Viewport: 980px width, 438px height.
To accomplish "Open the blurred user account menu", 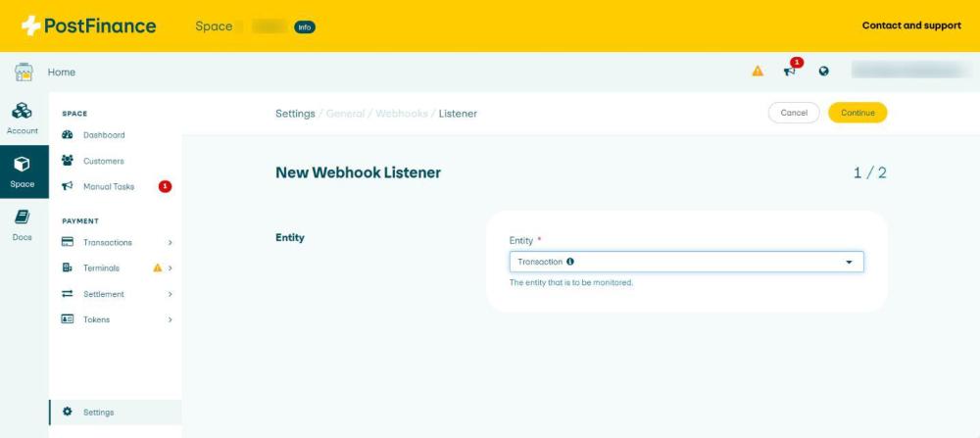I will pyautogui.click(x=910, y=70).
